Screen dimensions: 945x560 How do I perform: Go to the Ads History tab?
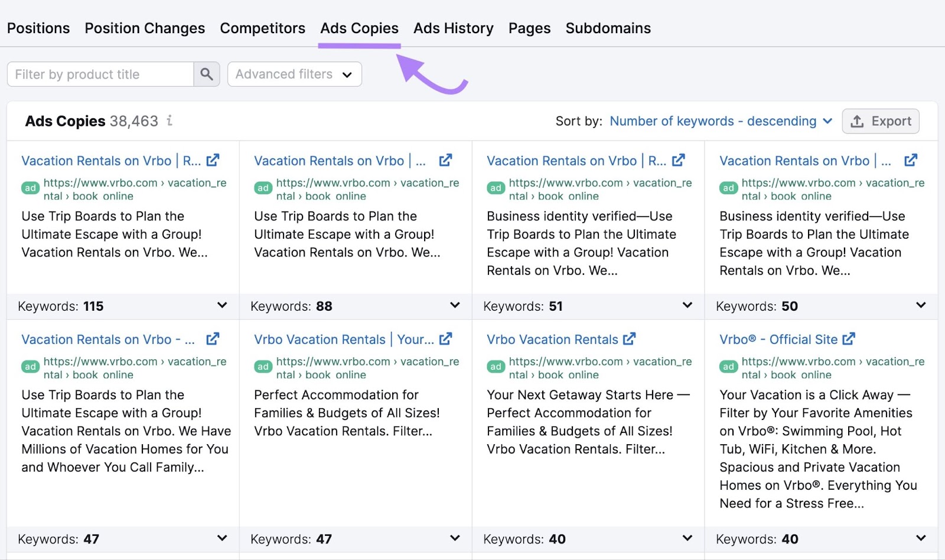[x=454, y=28]
